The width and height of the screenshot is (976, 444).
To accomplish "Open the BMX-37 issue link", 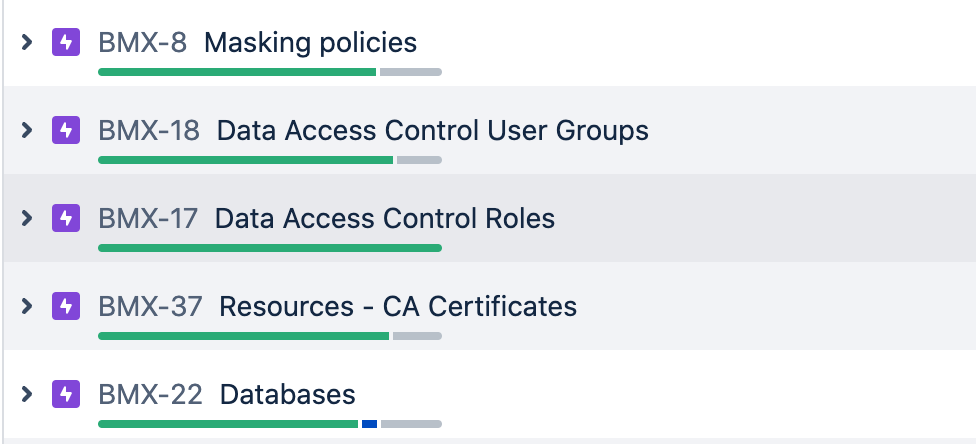I will (150, 306).
